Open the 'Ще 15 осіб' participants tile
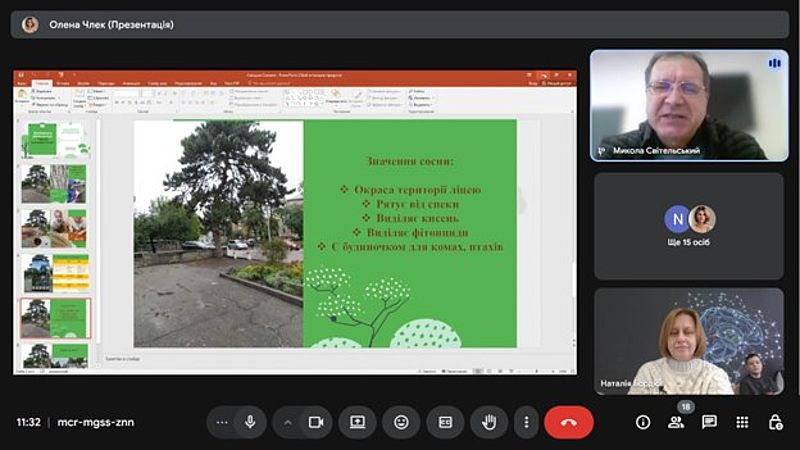The height and width of the screenshot is (450, 800). [x=689, y=226]
